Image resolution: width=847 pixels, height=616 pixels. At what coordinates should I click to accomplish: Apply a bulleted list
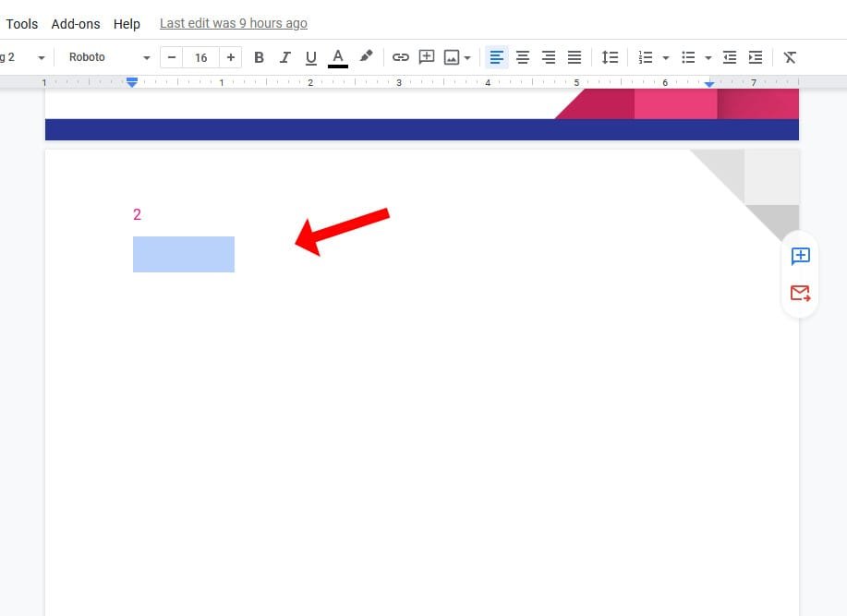(688, 57)
